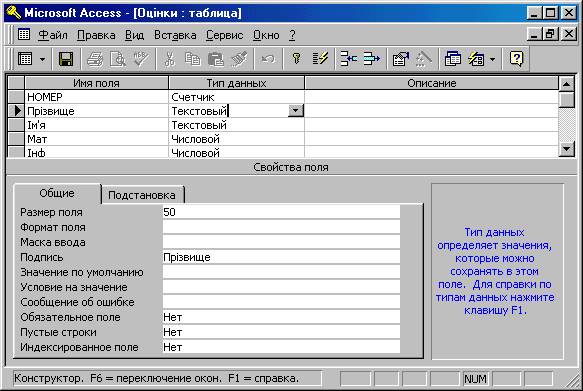The height and width of the screenshot is (391, 583).
Task: Click the Значение по умолчанию input box
Action: (x=281, y=272)
